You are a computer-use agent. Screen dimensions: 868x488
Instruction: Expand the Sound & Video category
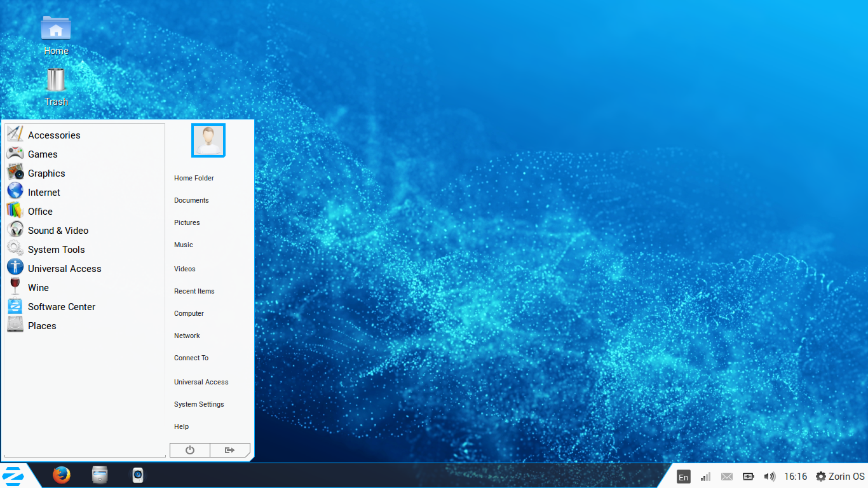pyautogui.click(x=58, y=231)
